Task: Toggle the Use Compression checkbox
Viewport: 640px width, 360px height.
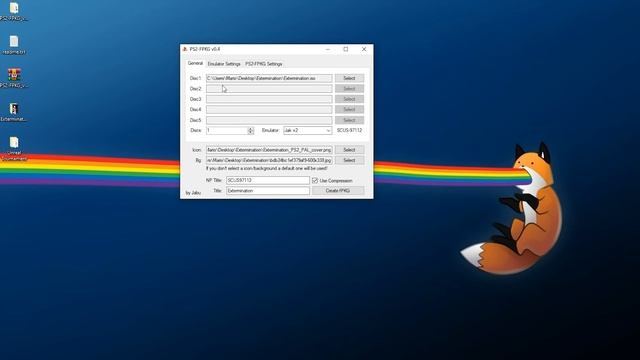Action: (315, 180)
